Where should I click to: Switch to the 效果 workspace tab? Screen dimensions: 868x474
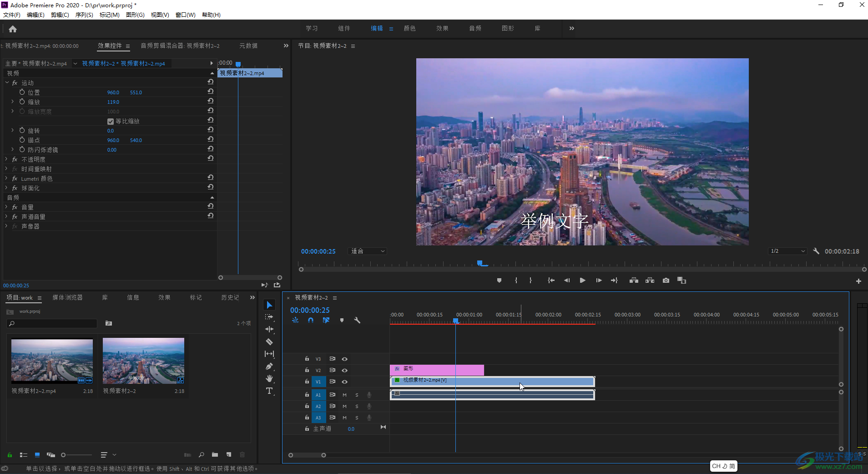[x=442, y=28]
